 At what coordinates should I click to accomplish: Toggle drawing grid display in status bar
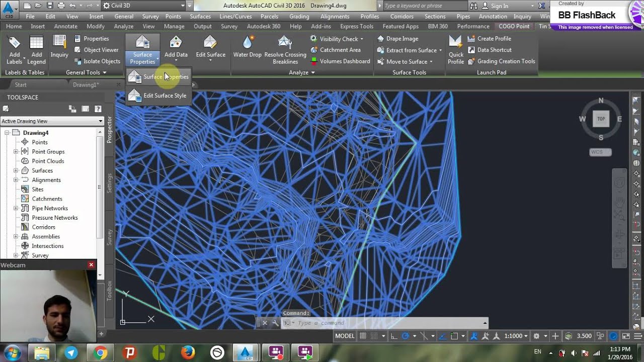coord(363,336)
